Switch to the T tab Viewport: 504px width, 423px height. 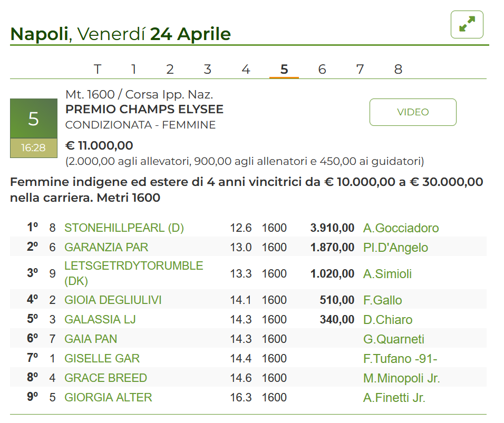point(98,70)
